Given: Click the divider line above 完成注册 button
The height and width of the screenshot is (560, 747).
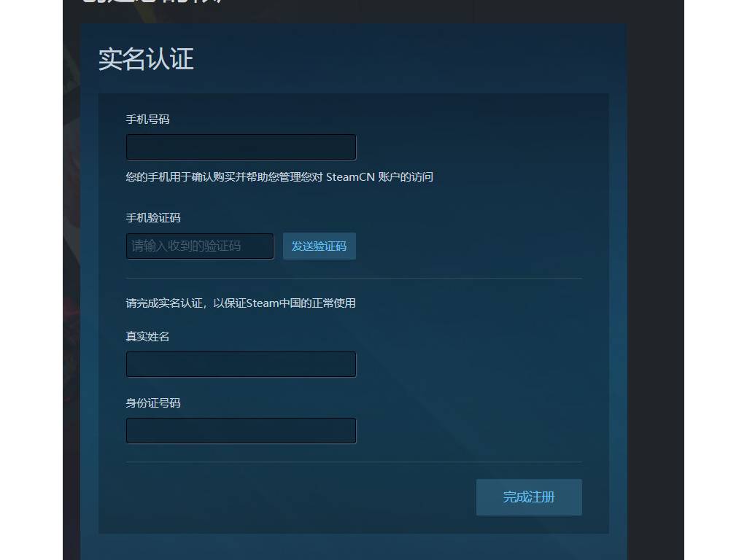Looking at the screenshot, I should coord(354,462).
